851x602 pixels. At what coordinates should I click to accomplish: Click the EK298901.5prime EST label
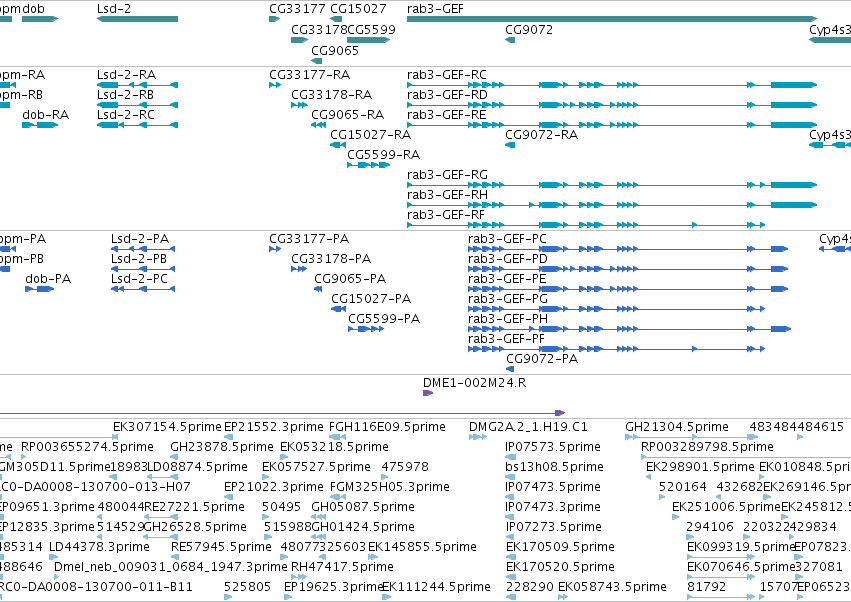(x=700, y=467)
